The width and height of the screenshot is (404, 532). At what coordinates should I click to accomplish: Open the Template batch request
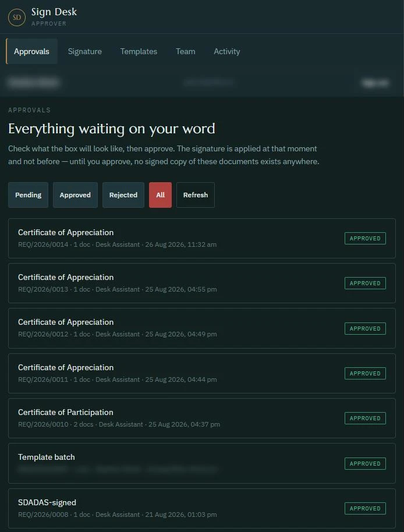click(x=202, y=463)
